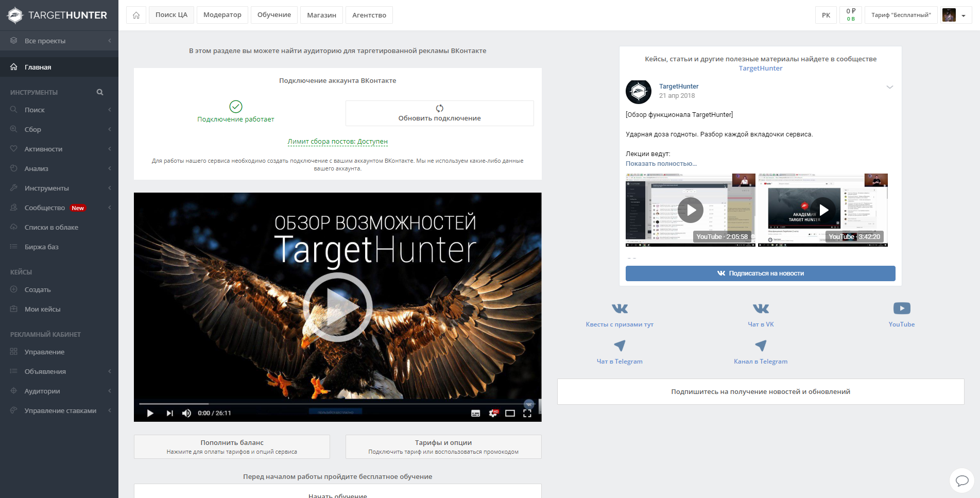Click the YouTube icon
Viewport: 980px width, 498px height.
pos(902,308)
